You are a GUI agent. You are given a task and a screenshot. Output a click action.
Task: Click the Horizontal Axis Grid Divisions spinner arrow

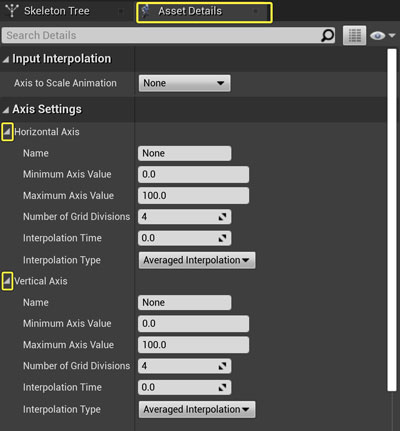222,217
